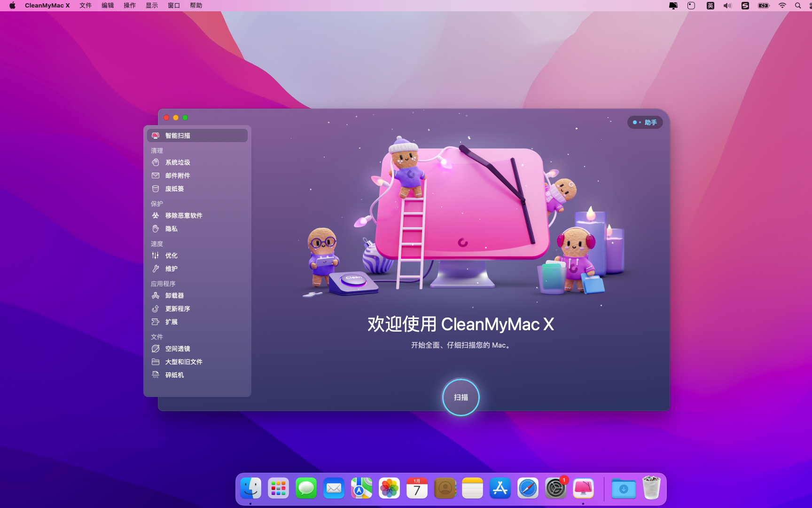Open the 隐私 protection module
812x508 pixels.
tap(172, 229)
